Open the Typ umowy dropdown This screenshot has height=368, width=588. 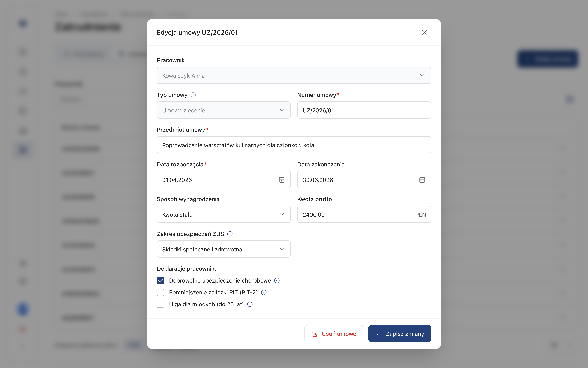click(223, 110)
